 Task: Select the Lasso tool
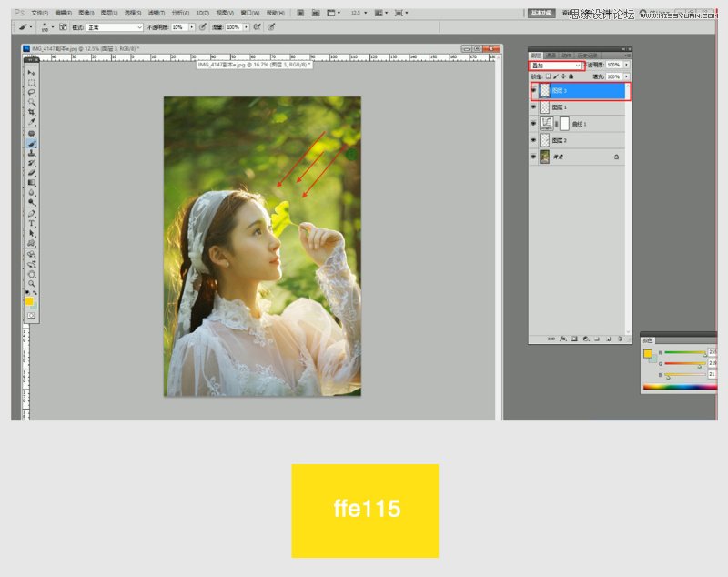tap(32, 93)
